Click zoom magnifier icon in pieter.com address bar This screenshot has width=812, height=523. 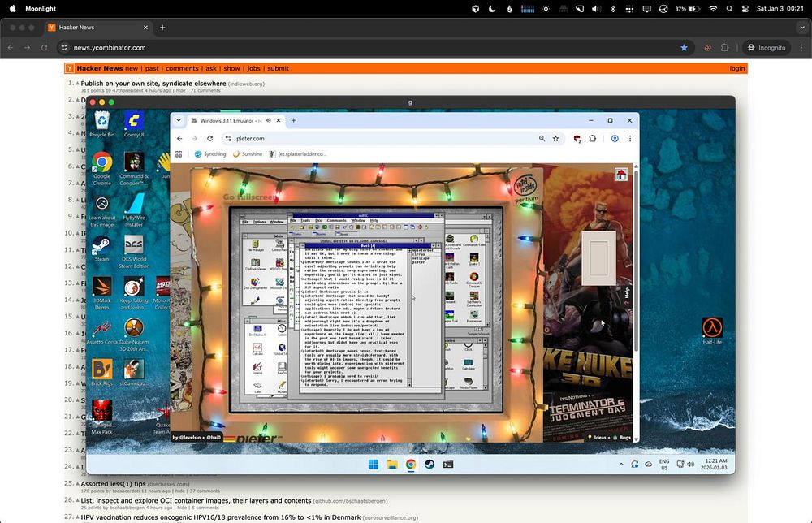pyautogui.click(x=542, y=139)
